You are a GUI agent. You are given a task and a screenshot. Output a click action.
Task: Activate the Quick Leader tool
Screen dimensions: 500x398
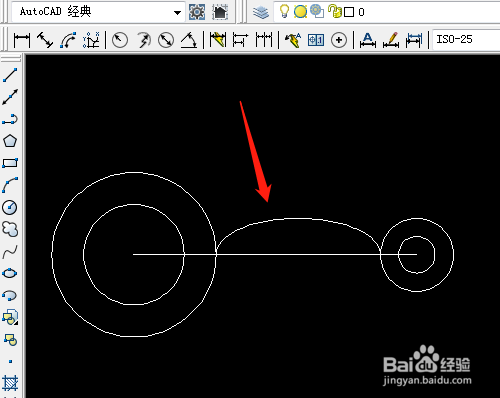coord(293,40)
